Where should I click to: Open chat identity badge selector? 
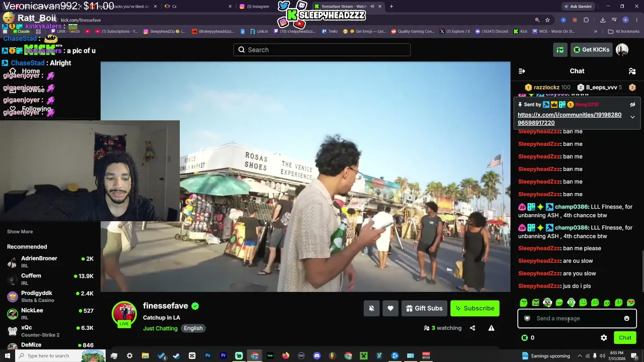pos(527,318)
